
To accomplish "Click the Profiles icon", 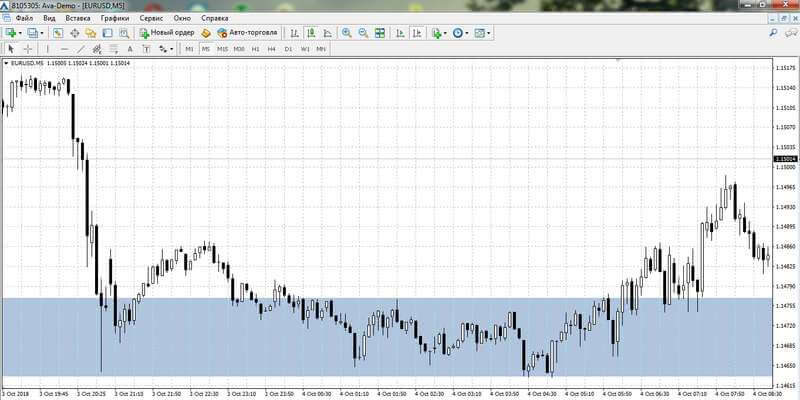I will (x=33, y=33).
